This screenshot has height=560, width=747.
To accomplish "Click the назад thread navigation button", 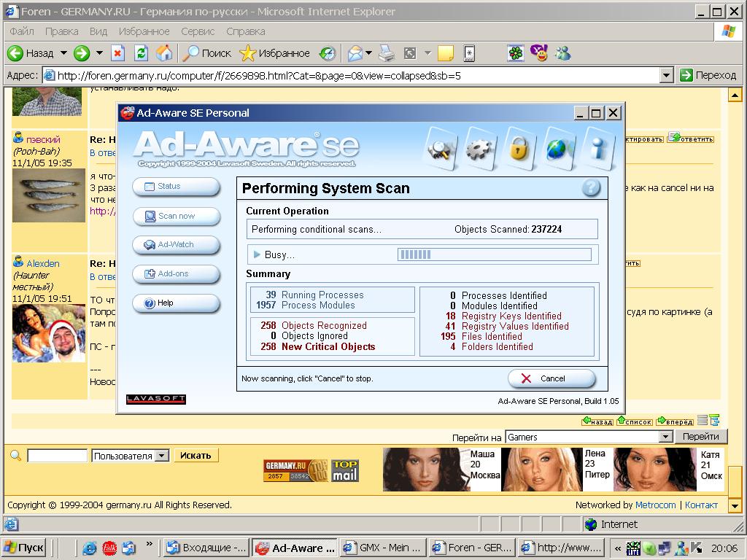I will [597, 421].
